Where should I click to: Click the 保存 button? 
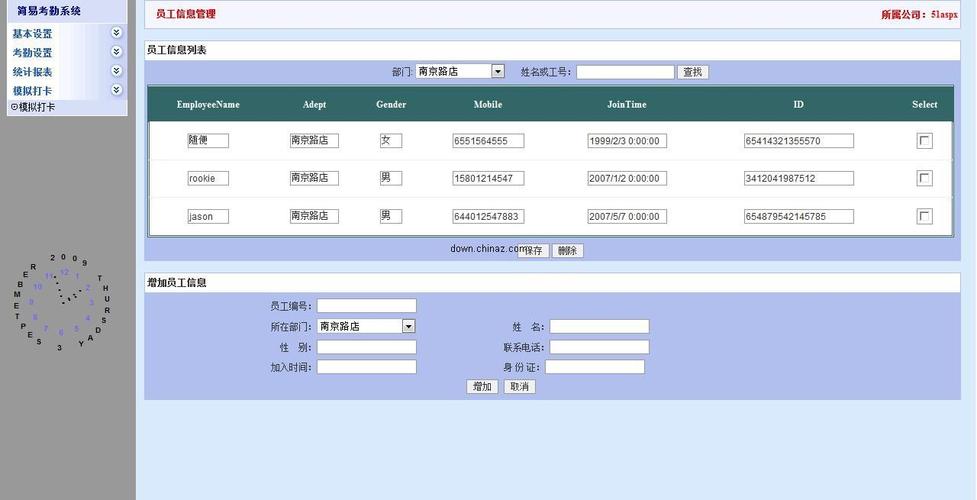tap(533, 251)
